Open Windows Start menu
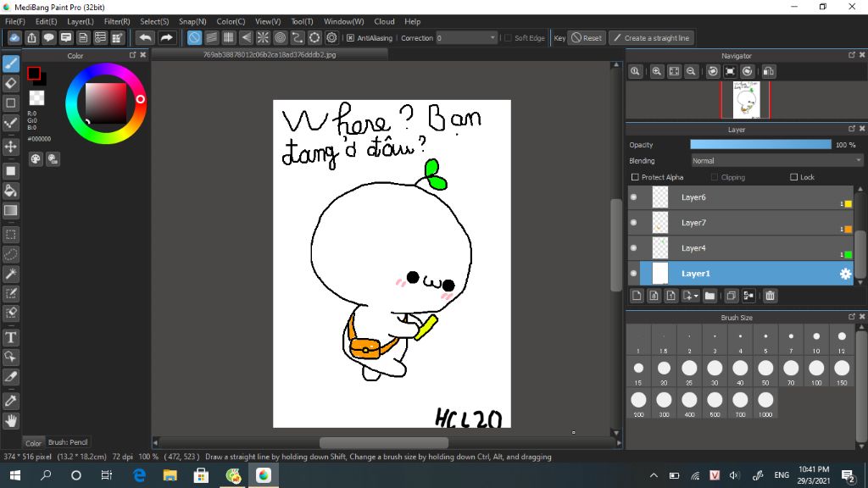 click(15, 475)
